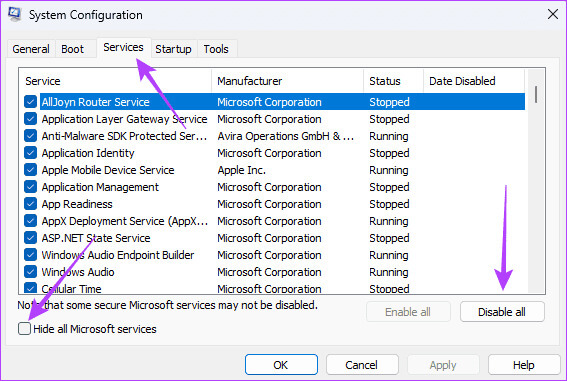Screen dimensions: 567x381
Task: Click Running status of Apple Mobile Device Service
Action: [x=389, y=170]
